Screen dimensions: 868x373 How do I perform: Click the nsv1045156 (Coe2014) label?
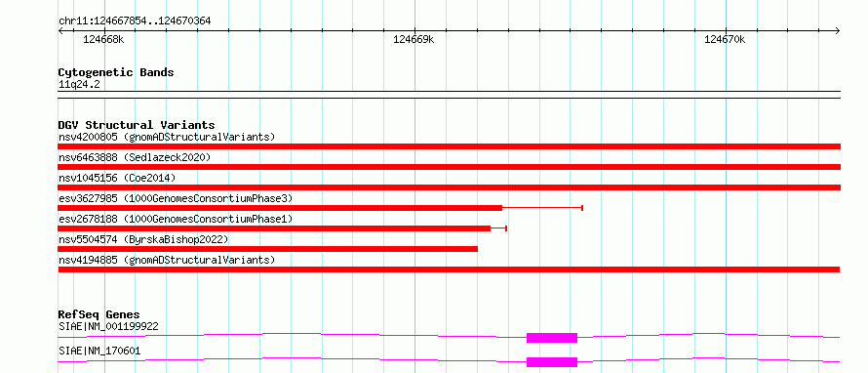(x=117, y=178)
